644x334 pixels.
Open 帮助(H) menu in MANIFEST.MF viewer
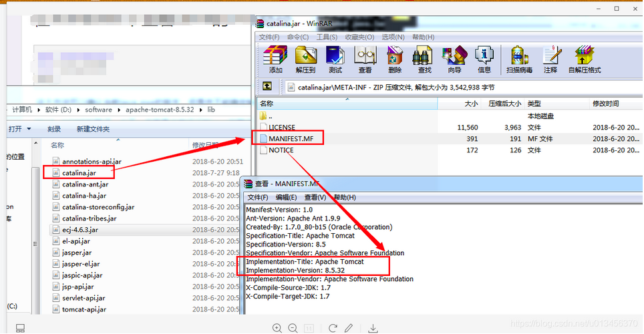(x=345, y=198)
